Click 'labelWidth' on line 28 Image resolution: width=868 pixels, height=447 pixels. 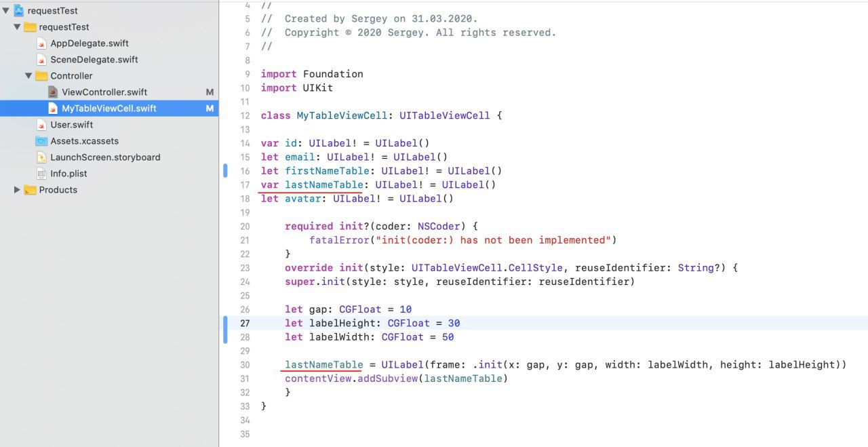coord(339,337)
